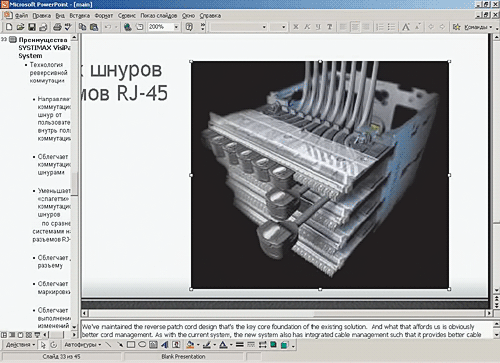
Task: Open the Правка menu
Action: click(x=42, y=16)
